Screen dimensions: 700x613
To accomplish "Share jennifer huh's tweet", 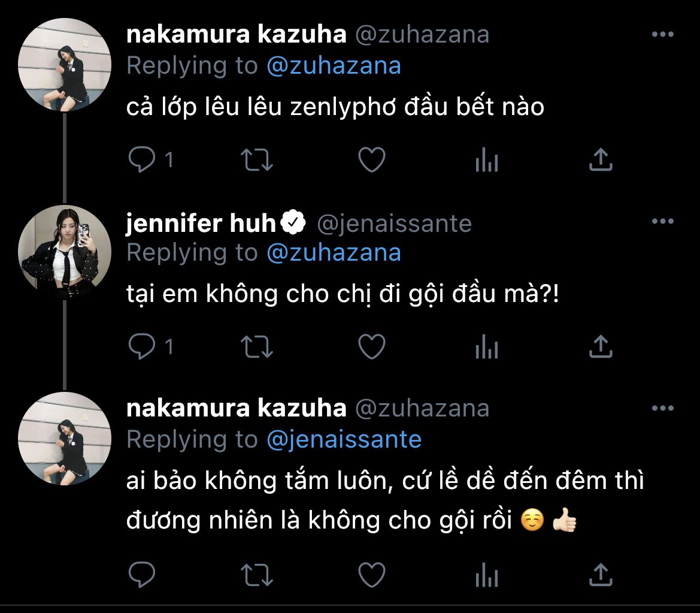I will pyautogui.click(x=601, y=346).
